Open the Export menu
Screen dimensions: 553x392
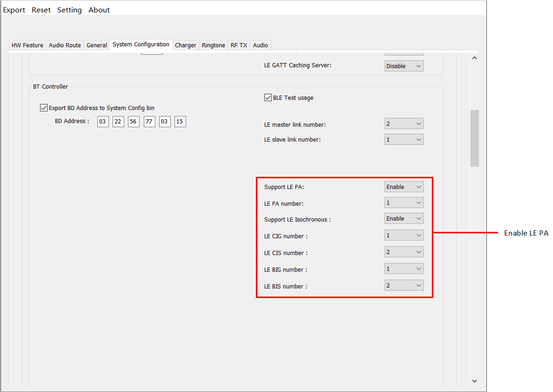14,10
